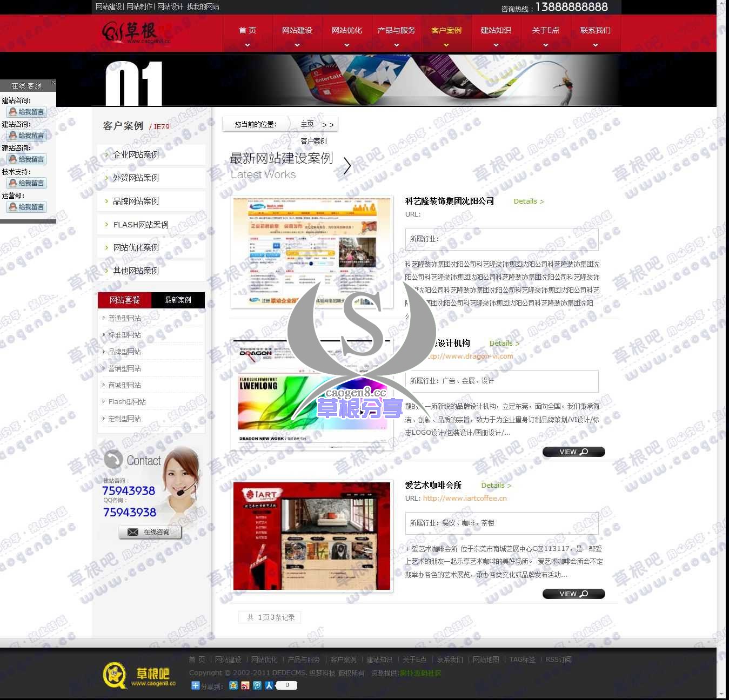Expand the 产品与服务 nav dropdown arrow
729x700 pixels.
point(396,45)
